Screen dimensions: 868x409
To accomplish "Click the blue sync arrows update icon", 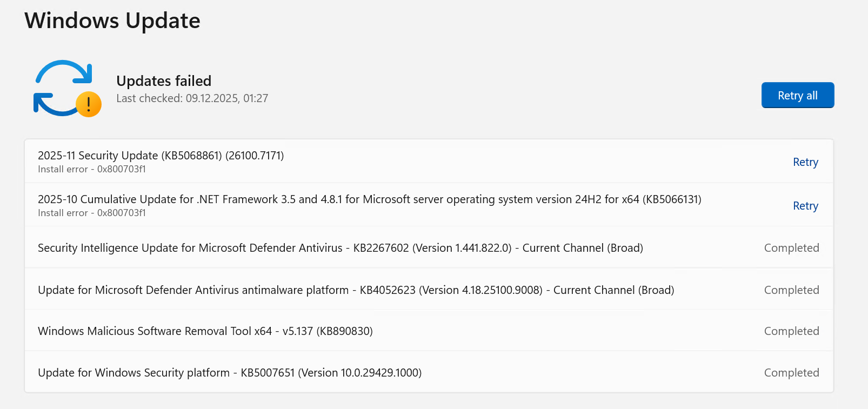I will [61, 86].
